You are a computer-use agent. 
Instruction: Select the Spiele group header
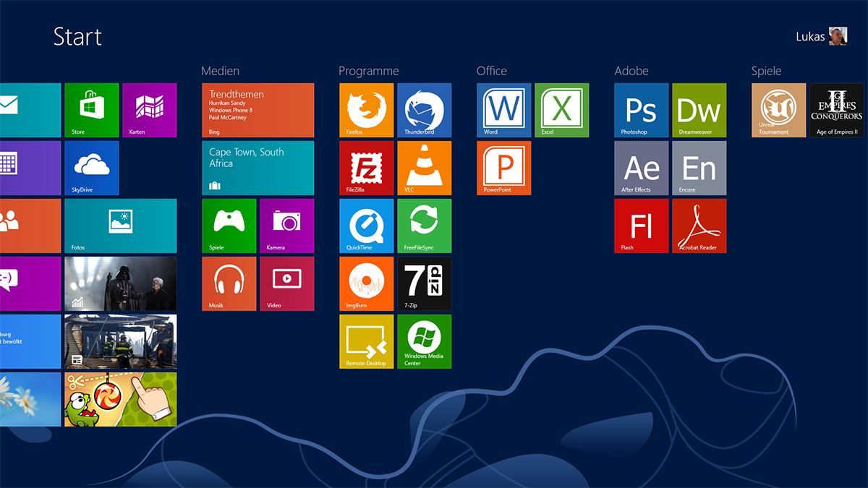point(766,71)
